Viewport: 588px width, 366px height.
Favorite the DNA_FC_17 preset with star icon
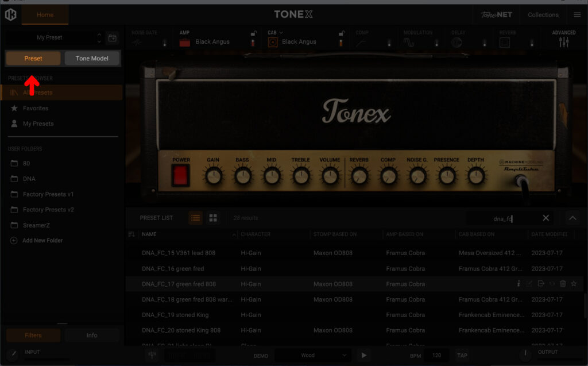pyautogui.click(x=574, y=284)
